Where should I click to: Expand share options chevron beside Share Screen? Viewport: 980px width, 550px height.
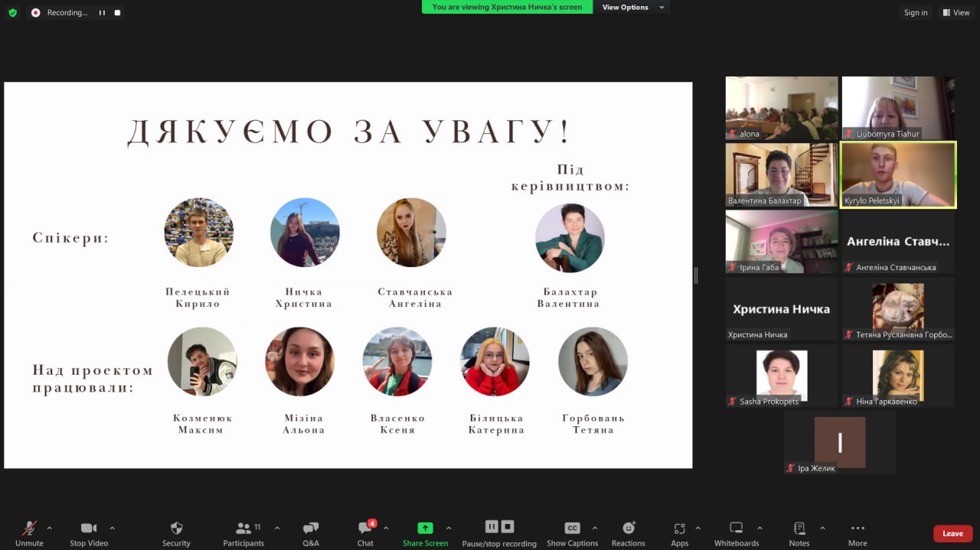[x=449, y=528]
